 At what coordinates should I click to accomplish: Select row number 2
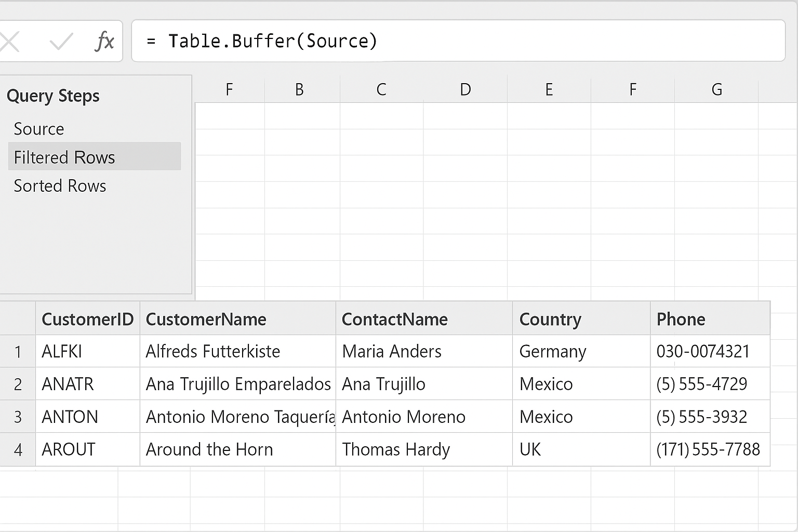pos(18,384)
